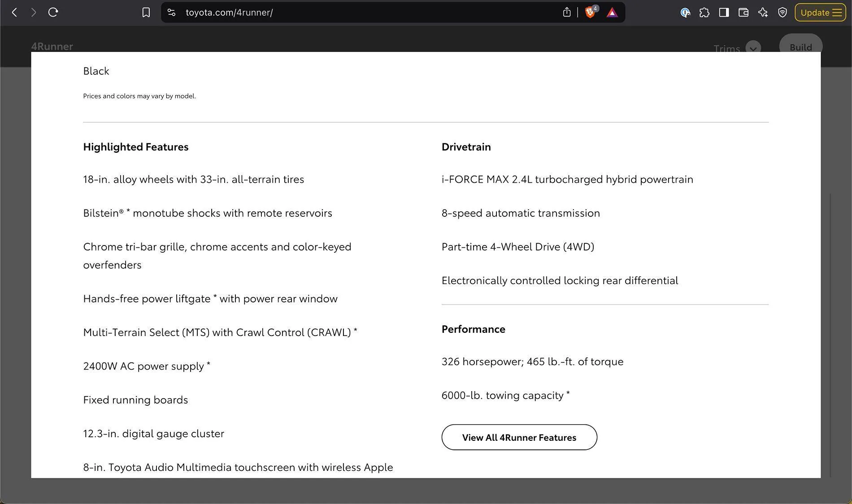Bookmark this page
The height and width of the screenshot is (504, 852).
click(x=146, y=13)
